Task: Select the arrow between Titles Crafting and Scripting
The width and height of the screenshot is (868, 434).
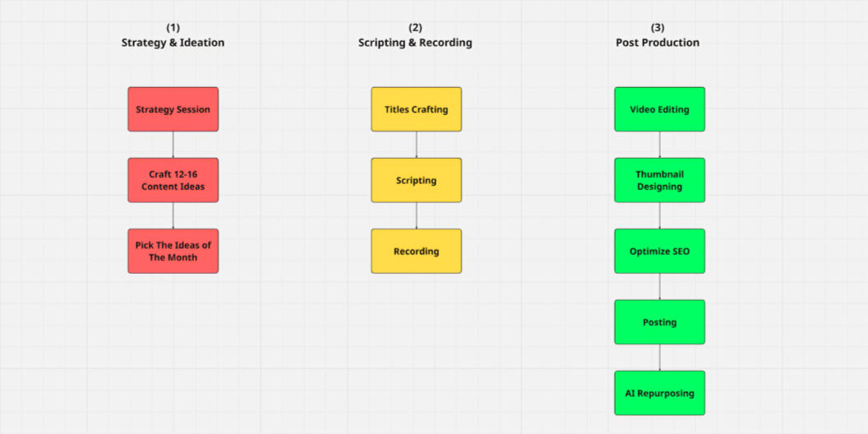Action: click(x=416, y=145)
